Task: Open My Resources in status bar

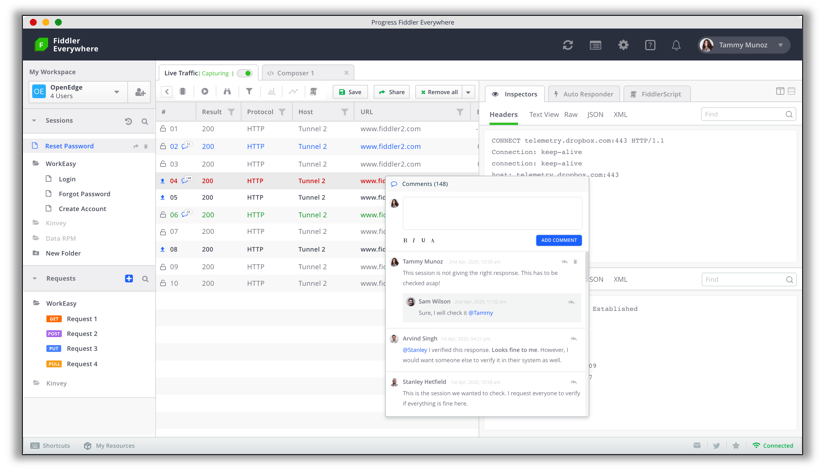Action: 109,446
